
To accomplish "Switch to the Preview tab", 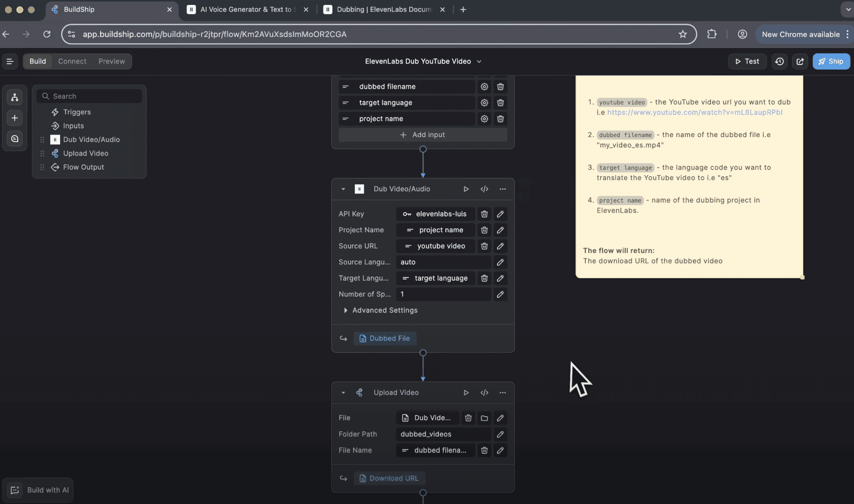I will pyautogui.click(x=111, y=61).
